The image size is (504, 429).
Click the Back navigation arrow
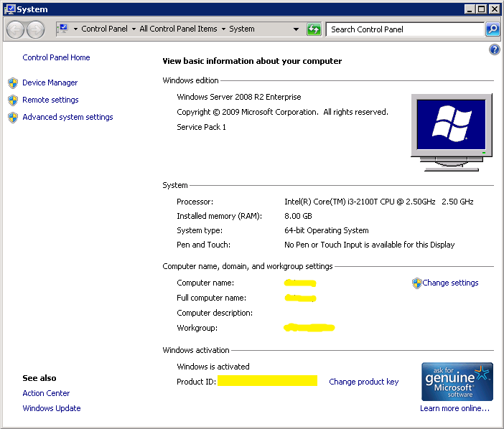pos(15,29)
